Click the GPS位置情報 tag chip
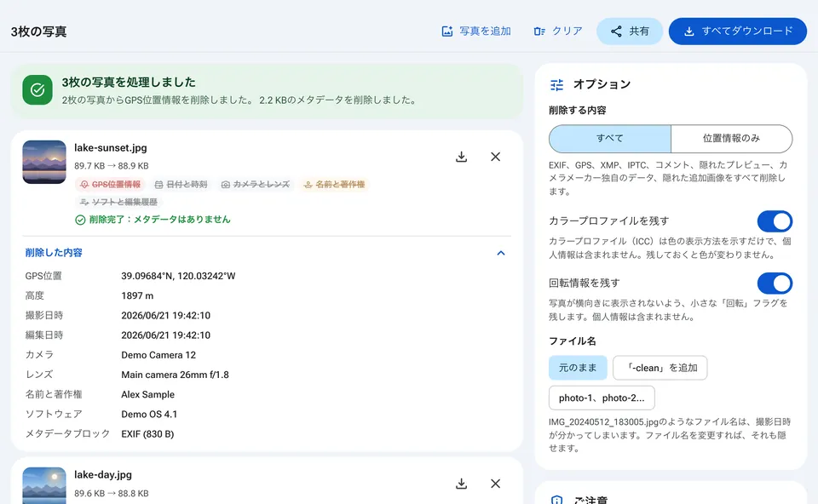 click(110, 185)
